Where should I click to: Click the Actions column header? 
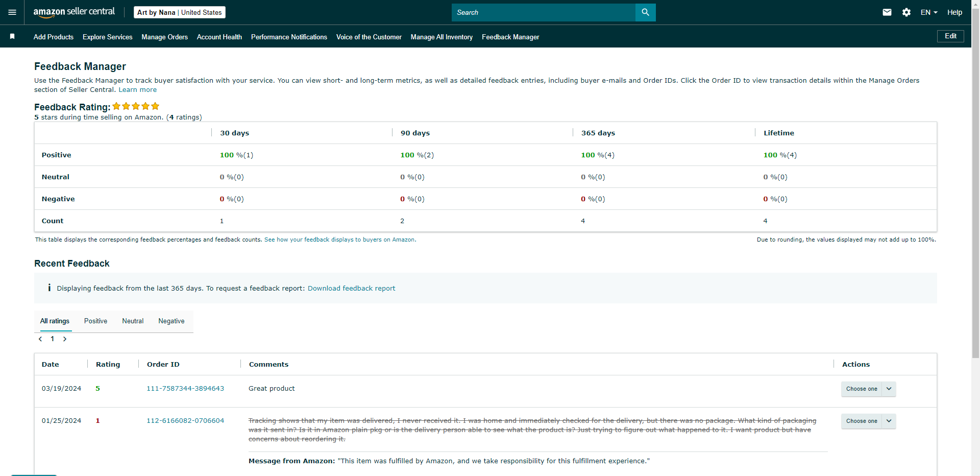click(856, 364)
